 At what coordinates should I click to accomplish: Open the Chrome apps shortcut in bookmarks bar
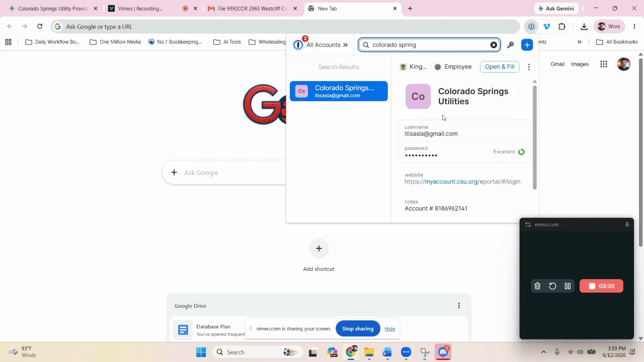tap(8, 42)
